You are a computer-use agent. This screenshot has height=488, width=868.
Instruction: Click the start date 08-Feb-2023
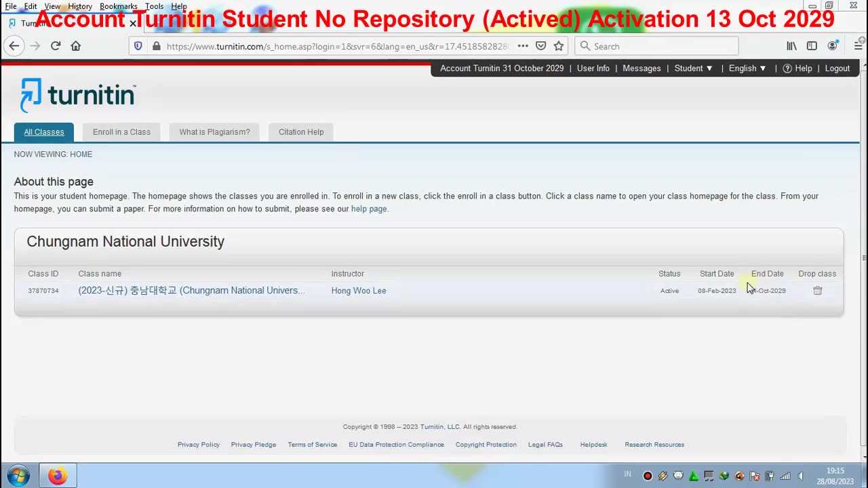[717, 291]
